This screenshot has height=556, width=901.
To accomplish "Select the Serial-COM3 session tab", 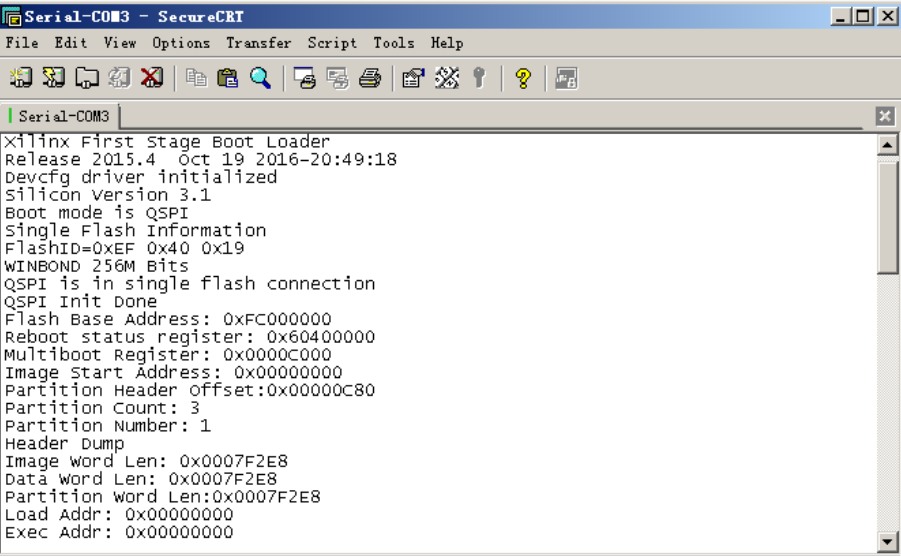I will tap(59, 117).
